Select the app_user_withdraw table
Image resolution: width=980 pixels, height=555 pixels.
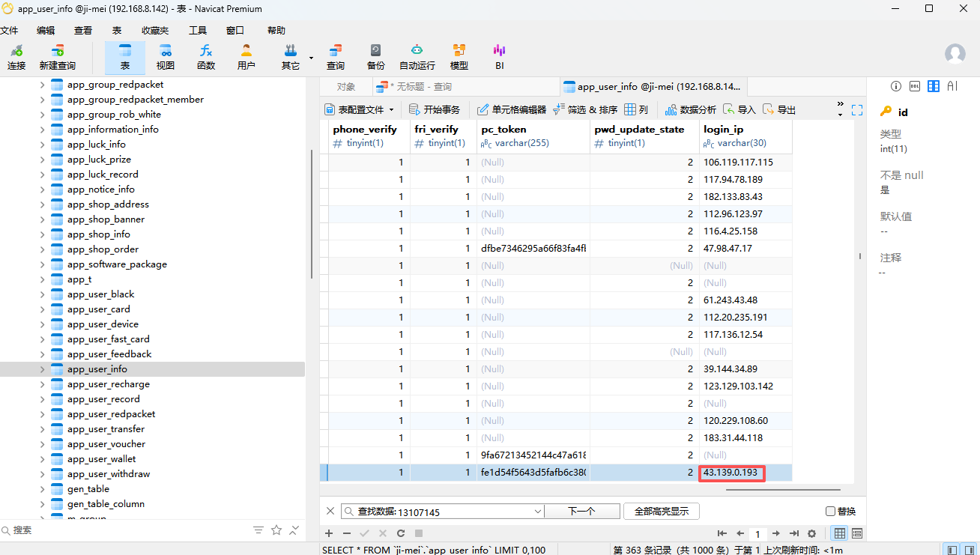[108, 474]
